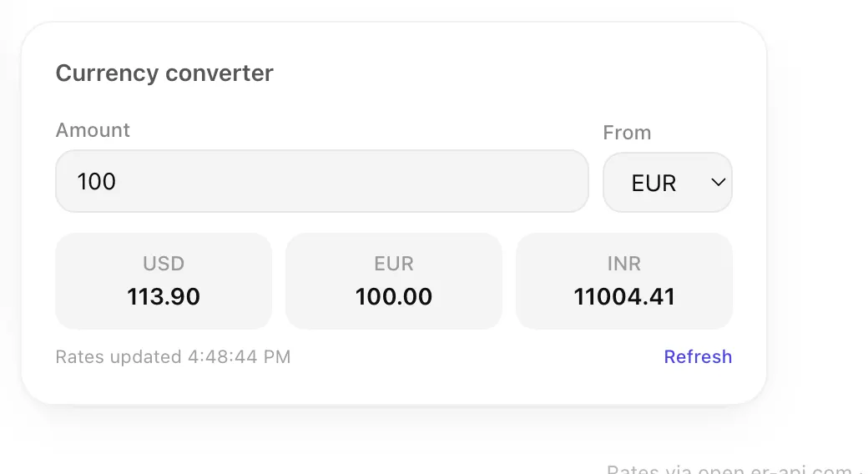The width and height of the screenshot is (868, 474).
Task: Click the 100.00 EUR converted value
Action: tap(394, 297)
